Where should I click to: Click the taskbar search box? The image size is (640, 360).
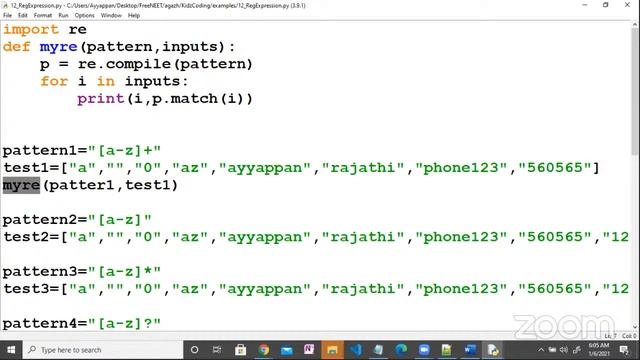[x=103, y=350]
